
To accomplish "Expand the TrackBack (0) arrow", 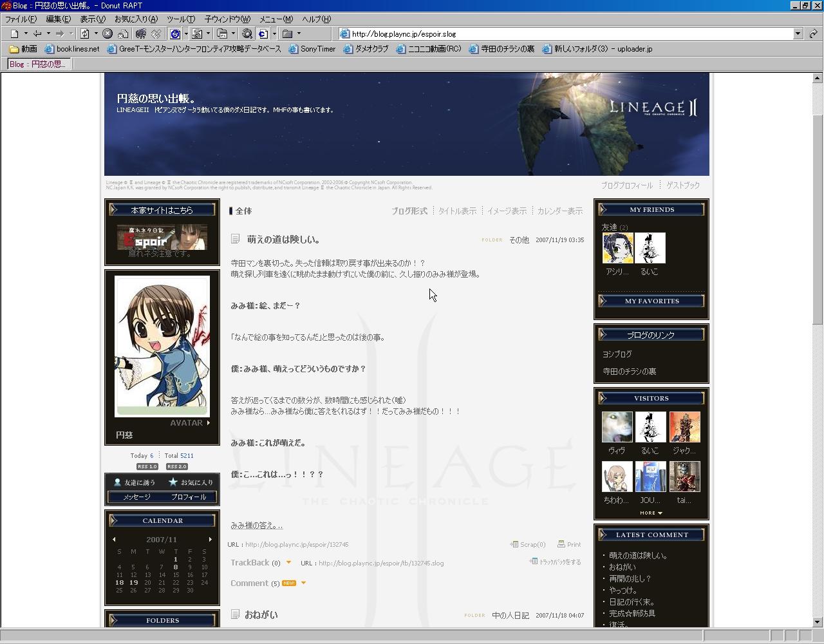I will 288,562.
